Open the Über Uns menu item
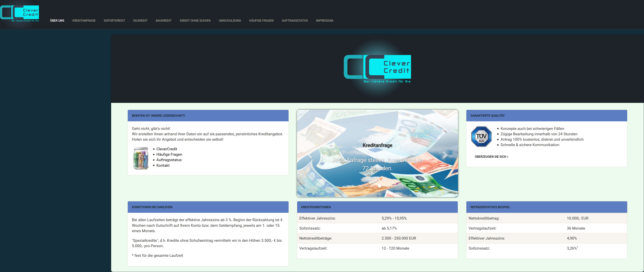The width and height of the screenshot is (644, 272). (x=57, y=20)
